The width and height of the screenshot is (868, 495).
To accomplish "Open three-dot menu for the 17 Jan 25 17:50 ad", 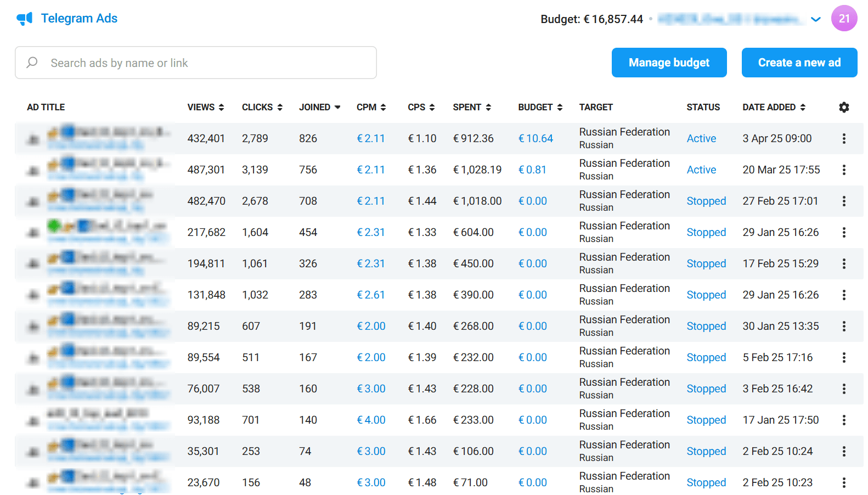I will (844, 420).
